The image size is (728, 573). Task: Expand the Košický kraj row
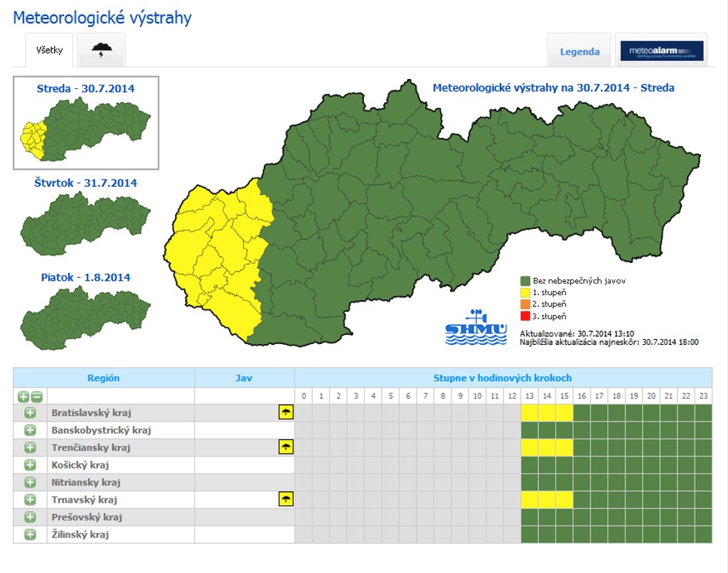click(x=30, y=465)
